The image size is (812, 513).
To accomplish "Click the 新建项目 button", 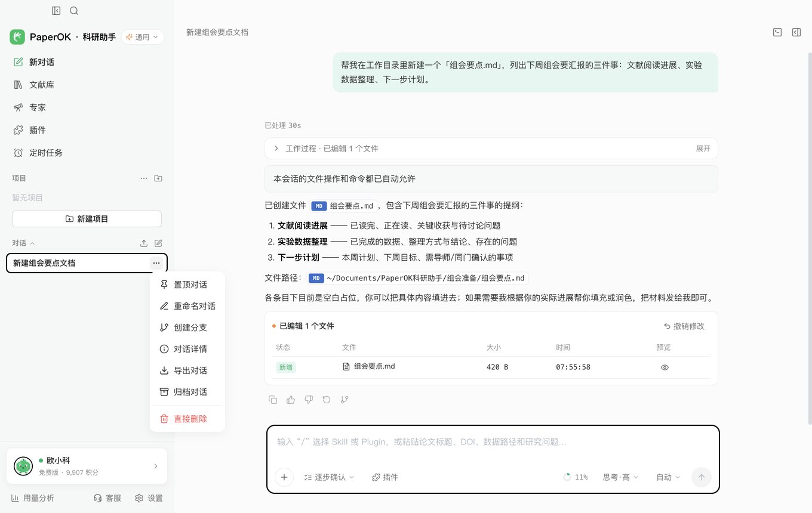I will (87, 219).
